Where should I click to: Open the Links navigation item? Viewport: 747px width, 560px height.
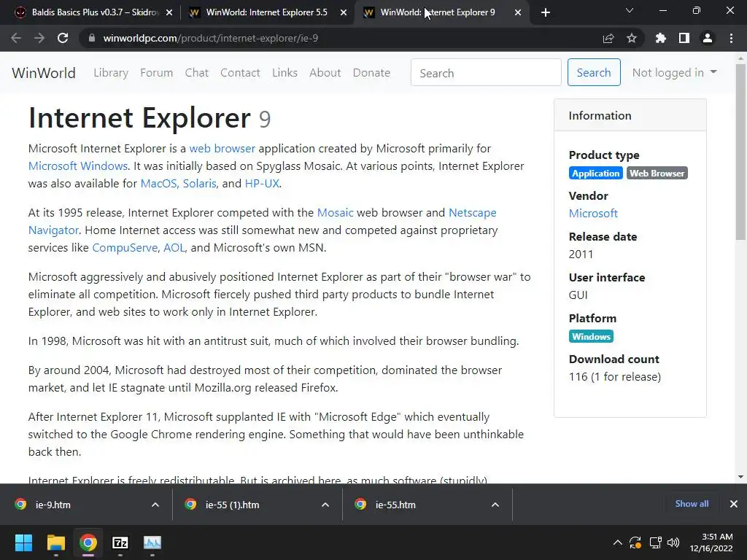click(285, 73)
